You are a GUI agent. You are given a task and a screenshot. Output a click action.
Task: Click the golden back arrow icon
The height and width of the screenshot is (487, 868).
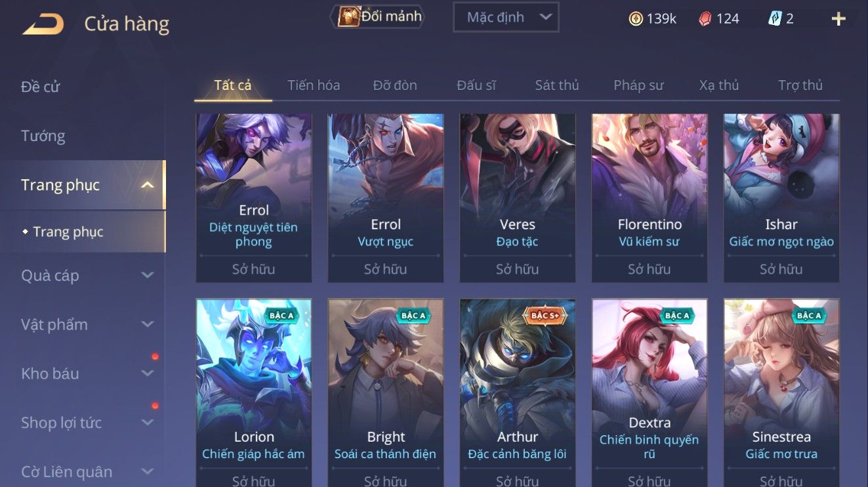(x=43, y=24)
